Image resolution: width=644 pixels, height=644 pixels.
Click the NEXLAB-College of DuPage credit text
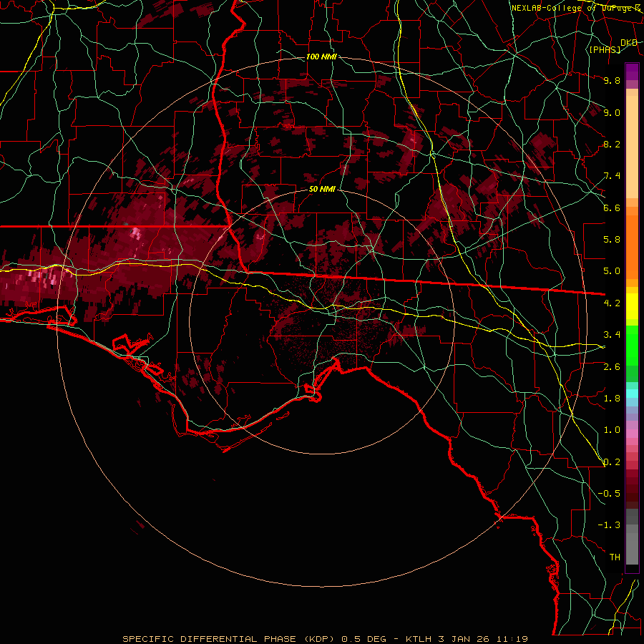click(576, 8)
